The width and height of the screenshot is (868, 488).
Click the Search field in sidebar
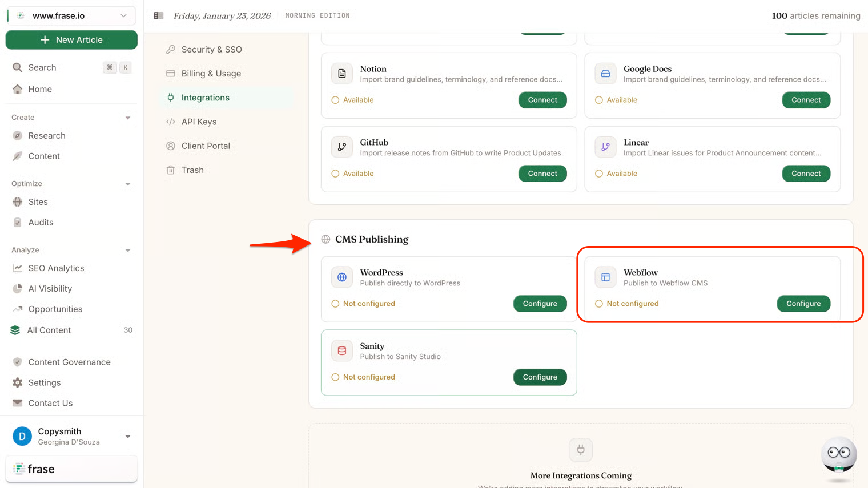42,67
